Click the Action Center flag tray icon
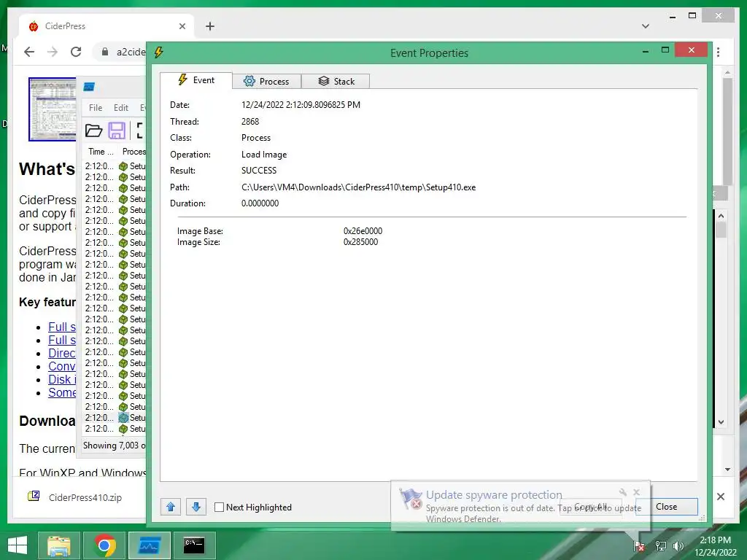Viewport: 747px width, 560px height. pyautogui.click(x=639, y=545)
